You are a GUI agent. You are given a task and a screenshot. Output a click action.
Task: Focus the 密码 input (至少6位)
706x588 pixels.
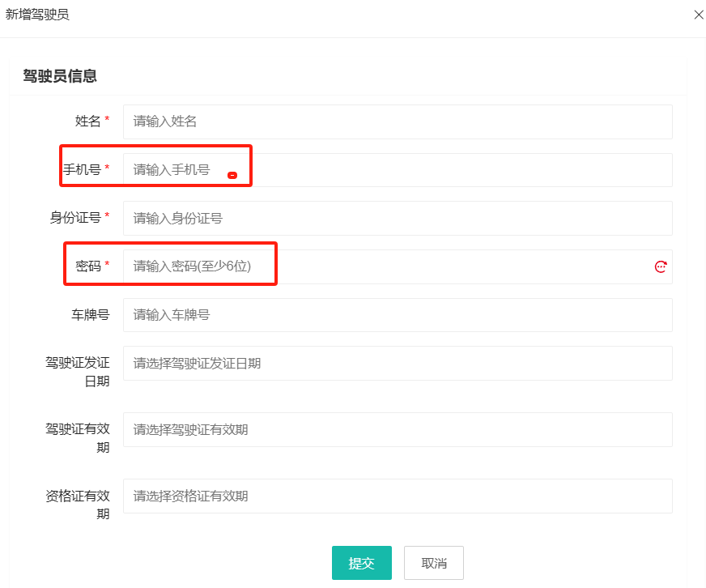[389, 266]
